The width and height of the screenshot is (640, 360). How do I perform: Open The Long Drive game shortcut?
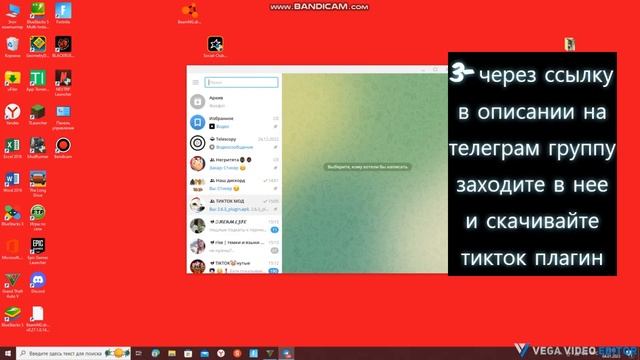[38, 184]
